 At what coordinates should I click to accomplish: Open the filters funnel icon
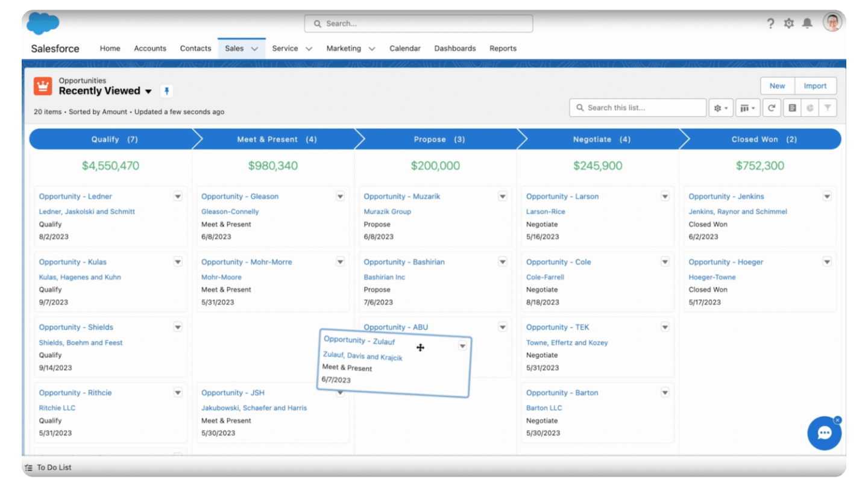828,108
